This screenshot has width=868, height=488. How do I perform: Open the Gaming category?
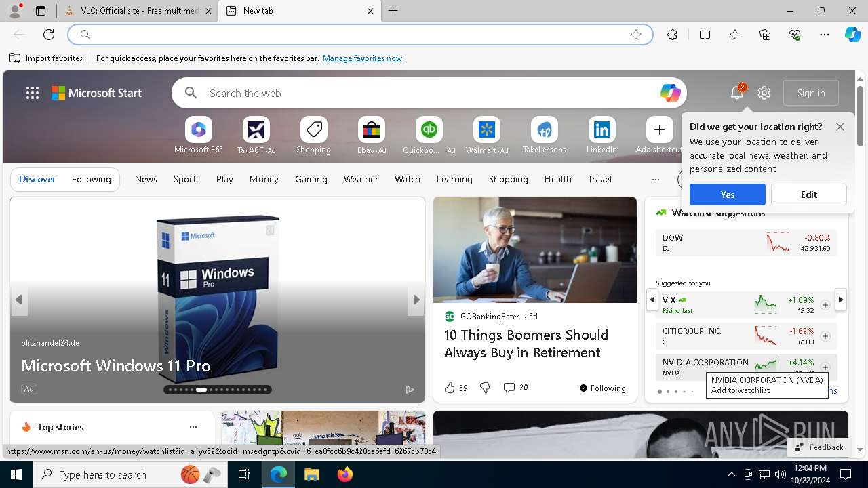(311, 179)
